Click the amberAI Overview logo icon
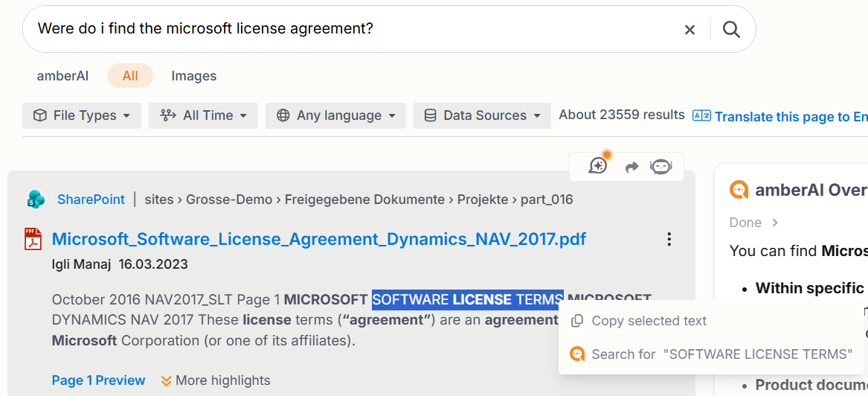This screenshot has width=868, height=396. (739, 190)
